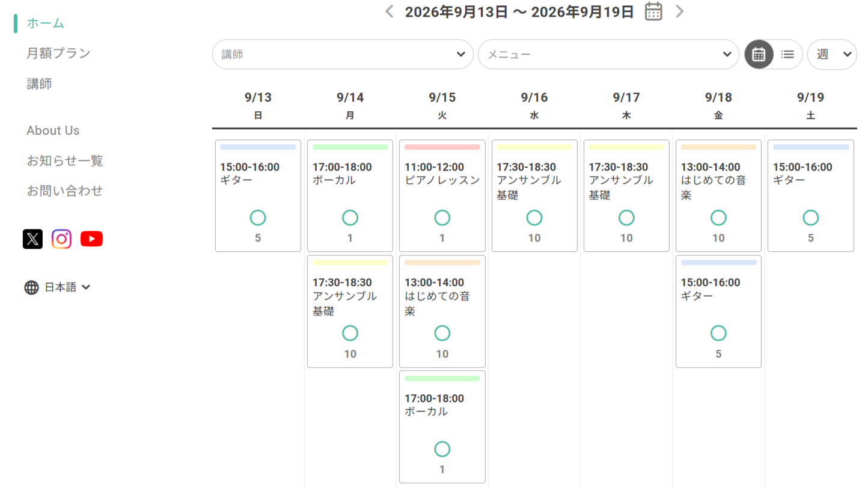
Task: Go to the next week arrow
Action: pyautogui.click(x=680, y=11)
